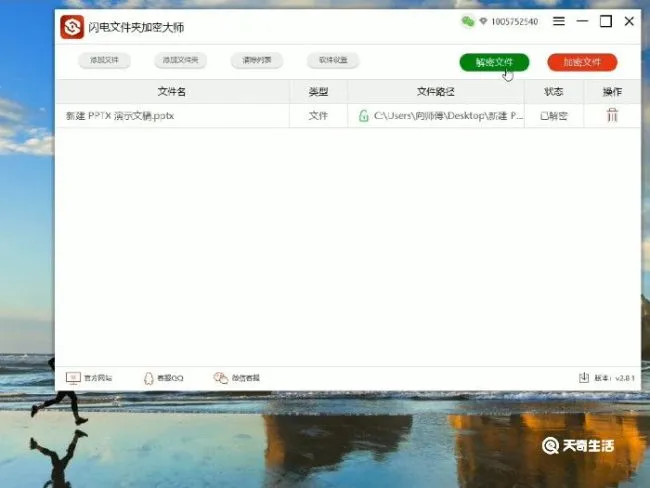Viewport: 650px width, 488px height.
Task: Open 官方网站 monitor icon in footer
Action: (x=73, y=378)
